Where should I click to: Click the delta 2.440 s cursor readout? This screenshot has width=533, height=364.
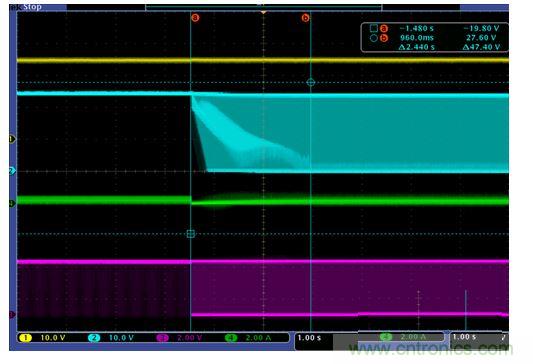(x=417, y=47)
